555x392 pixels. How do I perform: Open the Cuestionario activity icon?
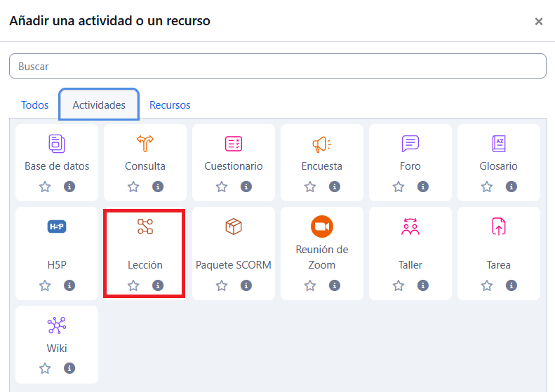point(234,144)
